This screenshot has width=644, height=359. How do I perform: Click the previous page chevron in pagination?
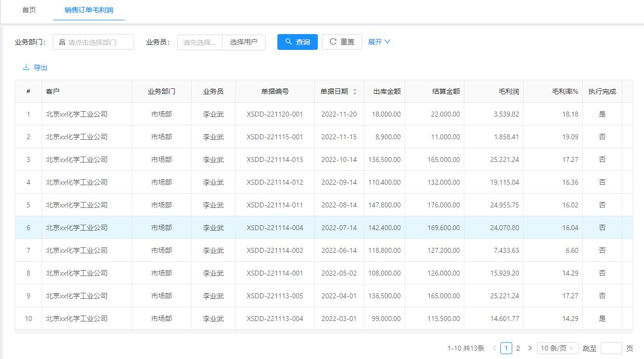(495, 348)
